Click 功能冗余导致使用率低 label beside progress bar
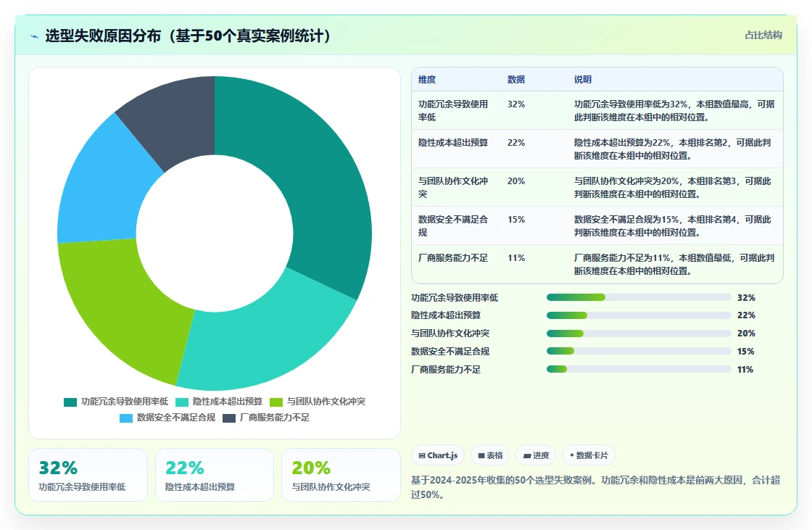The width and height of the screenshot is (812, 530). 455,297
